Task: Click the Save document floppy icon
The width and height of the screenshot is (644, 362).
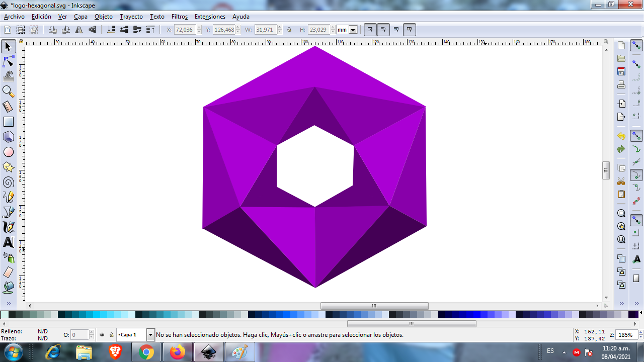Action: pyautogui.click(x=621, y=71)
